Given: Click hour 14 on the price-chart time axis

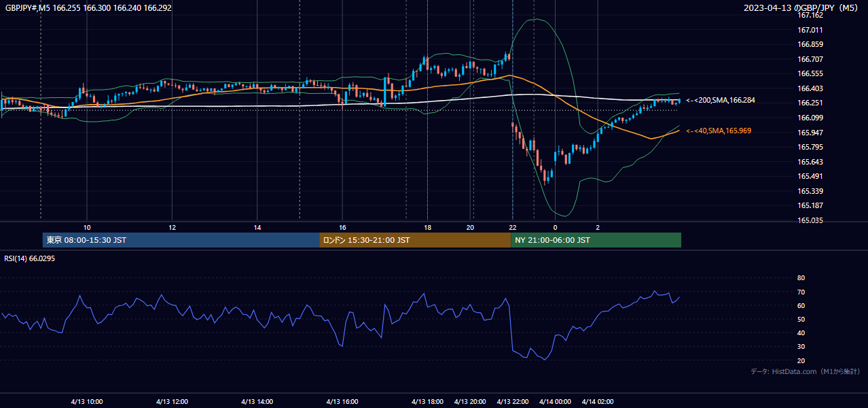Looking at the screenshot, I should tap(257, 227).
